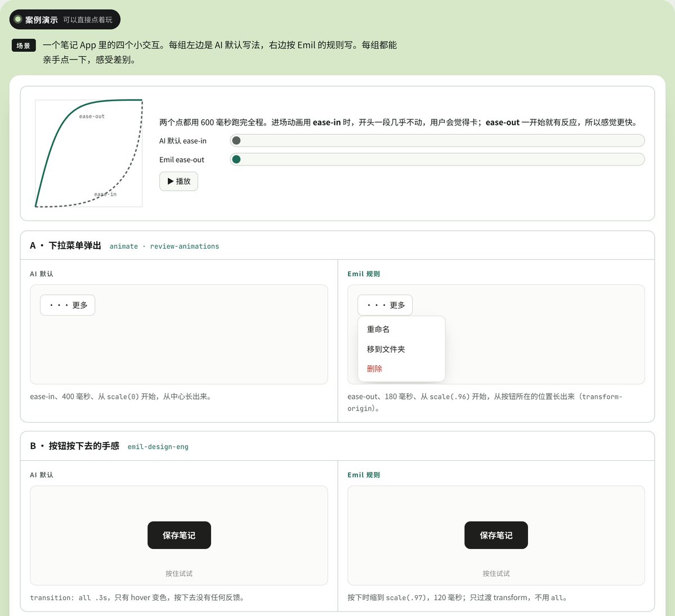Click '按住试试' hint under AI 默认 button
The image size is (675, 616).
click(x=179, y=573)
